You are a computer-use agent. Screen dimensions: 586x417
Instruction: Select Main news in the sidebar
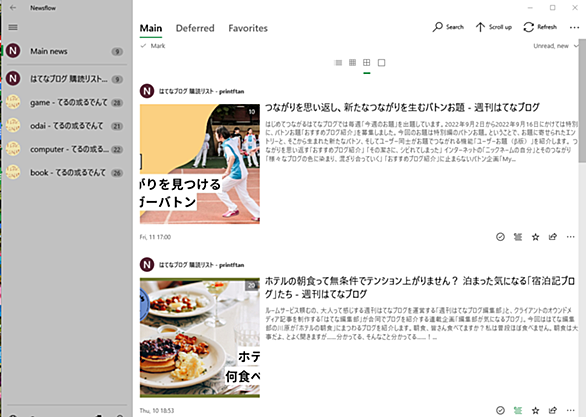[x=66, y=51]
